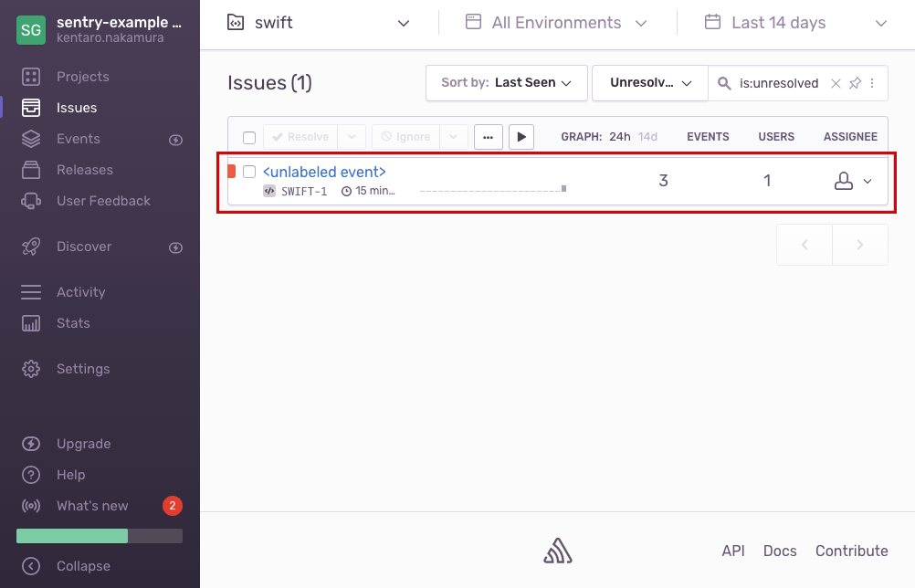Open the Contribute footer link
This screenshot has height=588, width=915.
coord(851,551)
